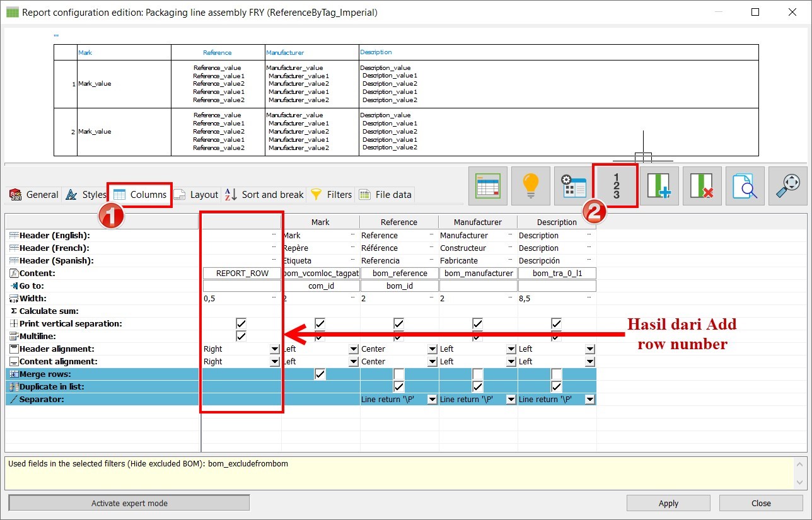The height and width of the screenshot is (520, 812).
Task: Open the report preview magnifier icon
Action: [x=745, y=185]
